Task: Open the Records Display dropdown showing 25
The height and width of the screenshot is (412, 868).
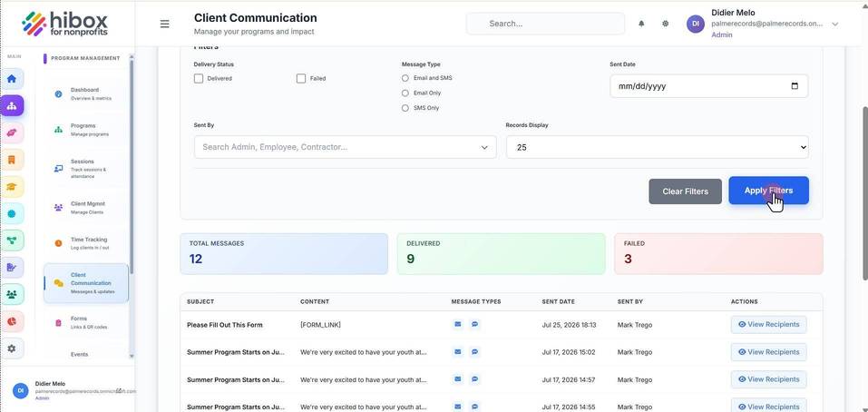Action: tap(657, 147)
